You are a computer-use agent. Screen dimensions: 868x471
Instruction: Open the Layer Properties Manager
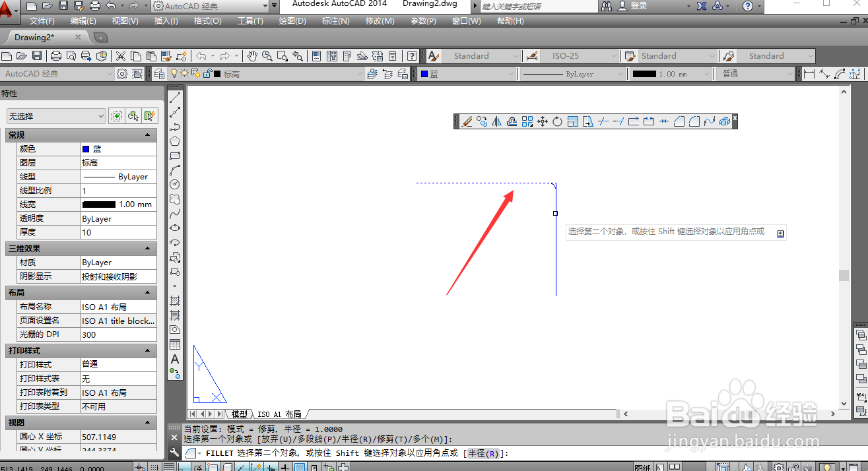click(x=158, y=74)
